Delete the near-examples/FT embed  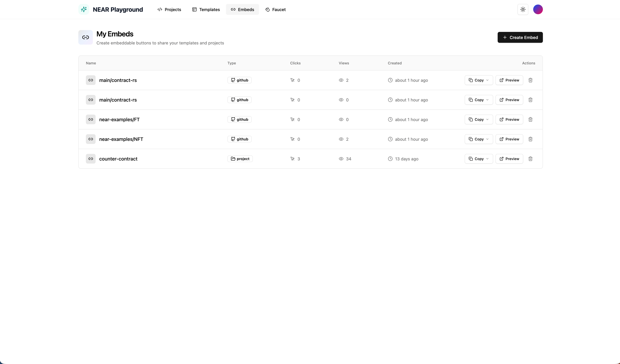(530, 120)
